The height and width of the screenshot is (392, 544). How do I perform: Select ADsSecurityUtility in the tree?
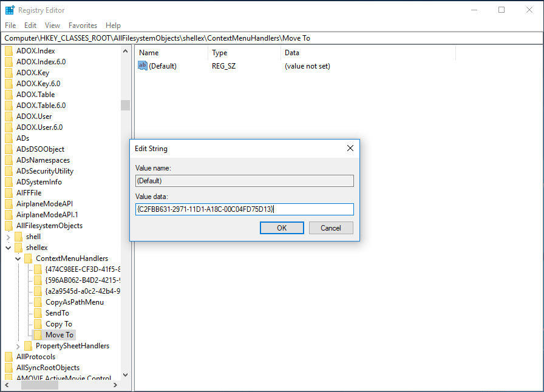point(45,171)
